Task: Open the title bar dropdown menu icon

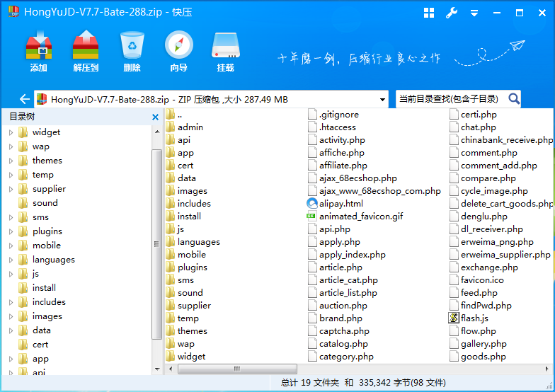Action: point(474,13)
